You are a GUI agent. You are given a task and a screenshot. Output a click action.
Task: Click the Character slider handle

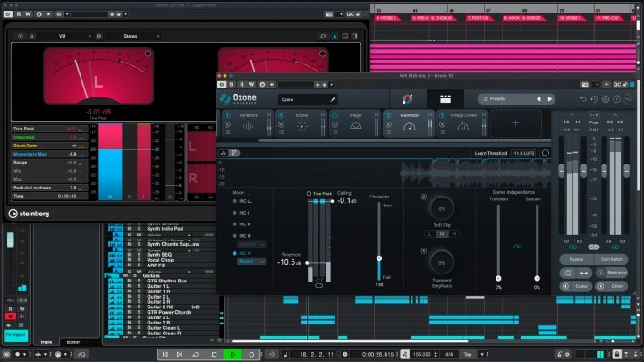pyautogui.click(x=379, y=258)
